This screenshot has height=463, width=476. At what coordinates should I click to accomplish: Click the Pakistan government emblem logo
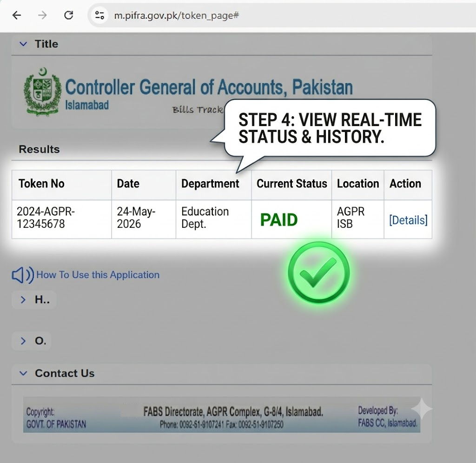42,92
